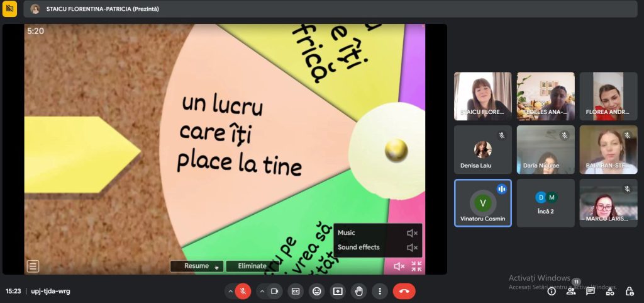Open host controls lock icon
The height and width of the screenshot is (303, 644).
tap(630, 291)
